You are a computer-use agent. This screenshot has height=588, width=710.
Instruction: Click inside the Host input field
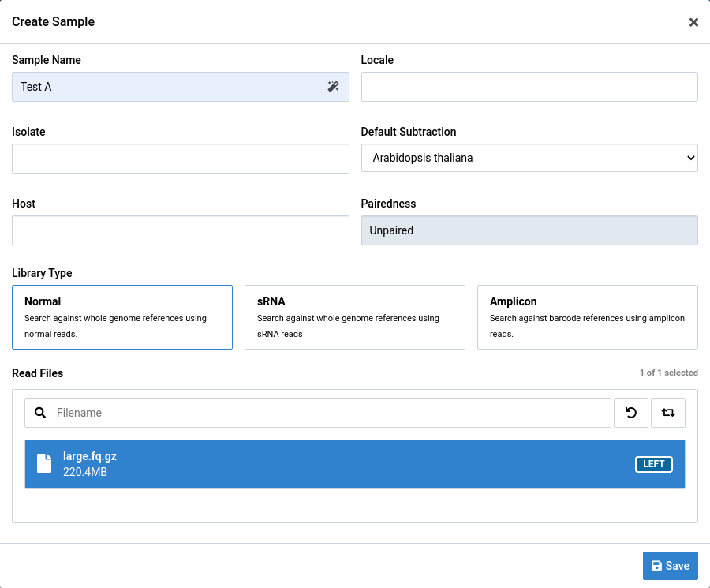click(180, 230)
